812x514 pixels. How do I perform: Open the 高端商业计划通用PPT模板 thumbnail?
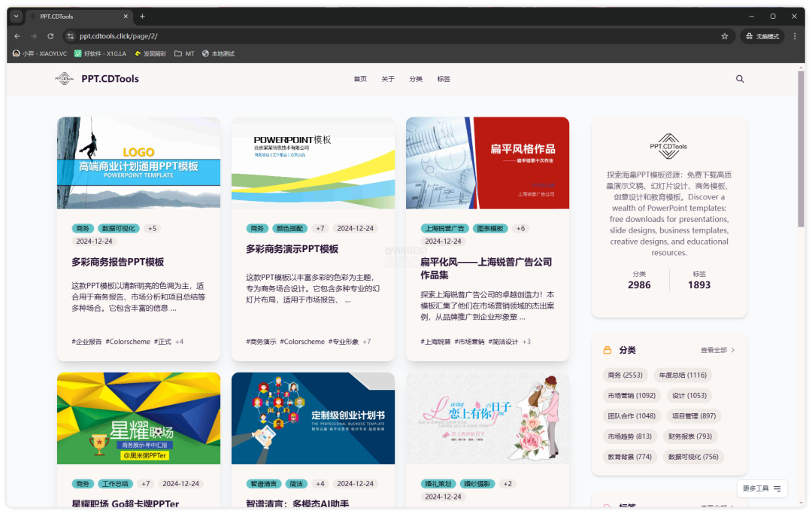139,163
